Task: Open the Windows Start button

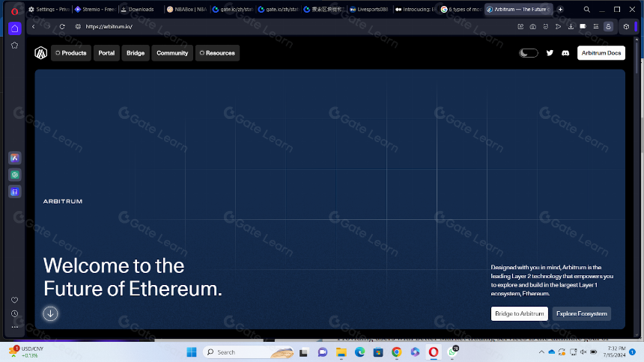Action: [192, 352]
